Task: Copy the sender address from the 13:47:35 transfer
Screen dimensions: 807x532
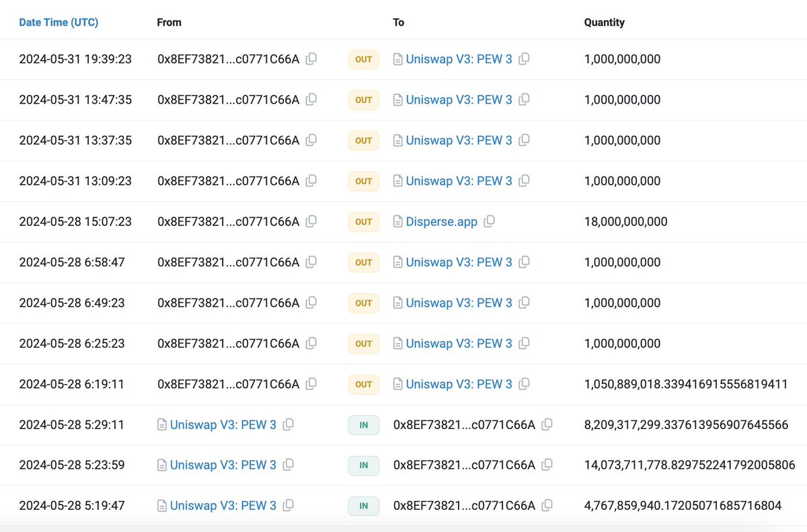Action: [x=311, y=100]
